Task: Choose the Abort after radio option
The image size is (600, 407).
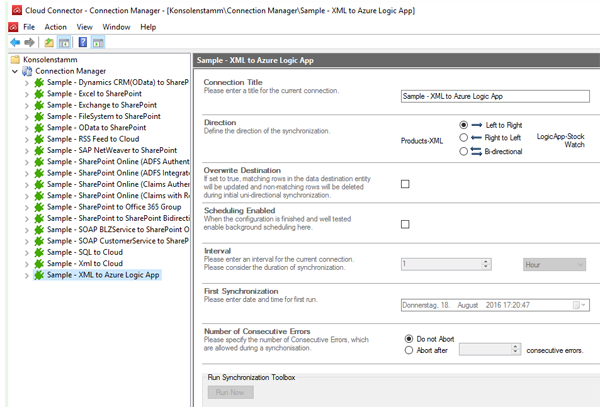Action: 410,350
